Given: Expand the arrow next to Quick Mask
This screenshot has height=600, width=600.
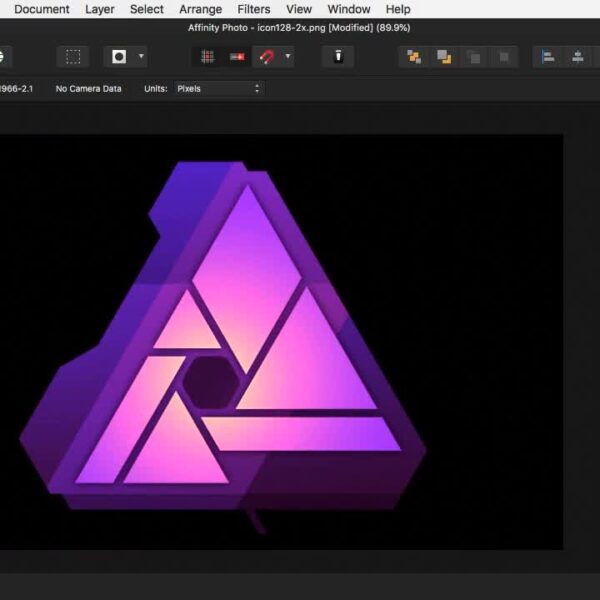Looking at the screenshot, I should (x=141, y=57).
